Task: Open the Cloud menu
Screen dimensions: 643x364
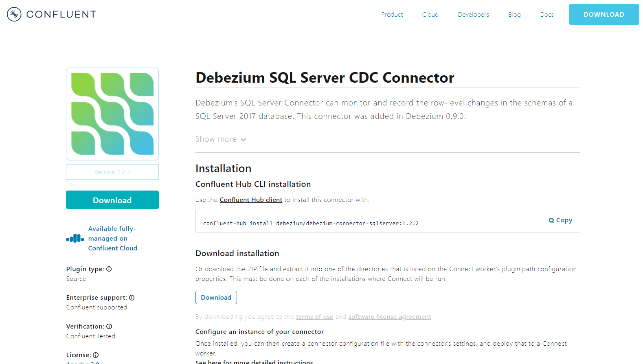Action: pos(430,15)
